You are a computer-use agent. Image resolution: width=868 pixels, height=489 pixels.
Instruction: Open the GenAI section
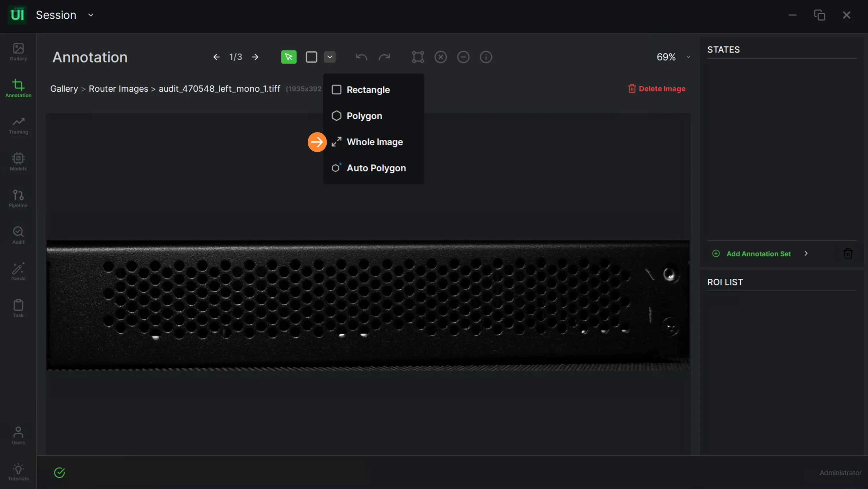(x=18, y=272)
